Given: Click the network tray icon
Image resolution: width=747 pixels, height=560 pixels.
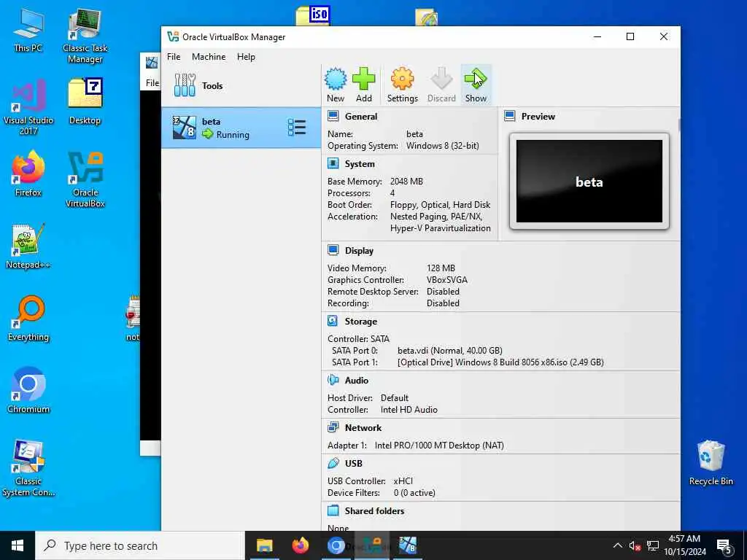Looking at the screenshot, I should coord(653,545).
